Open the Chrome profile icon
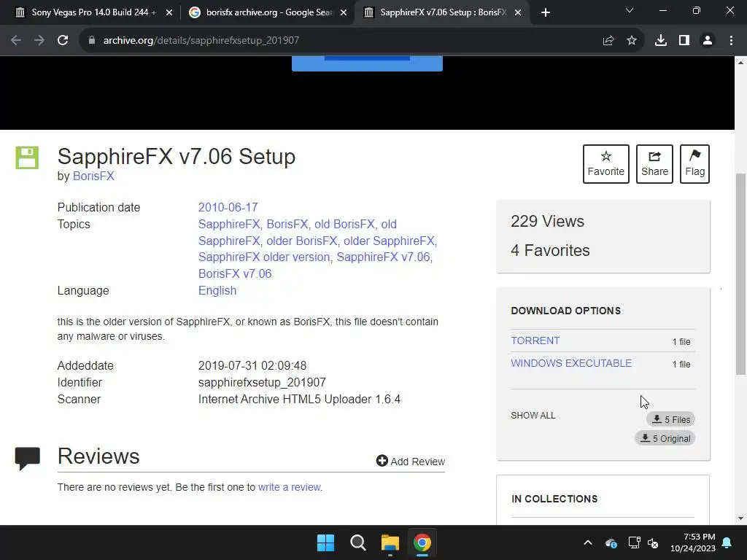 pos(708,41)
